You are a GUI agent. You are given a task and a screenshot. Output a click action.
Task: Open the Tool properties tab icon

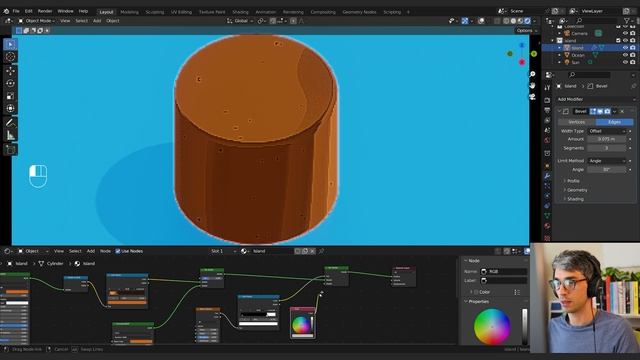tap(547, 88)
